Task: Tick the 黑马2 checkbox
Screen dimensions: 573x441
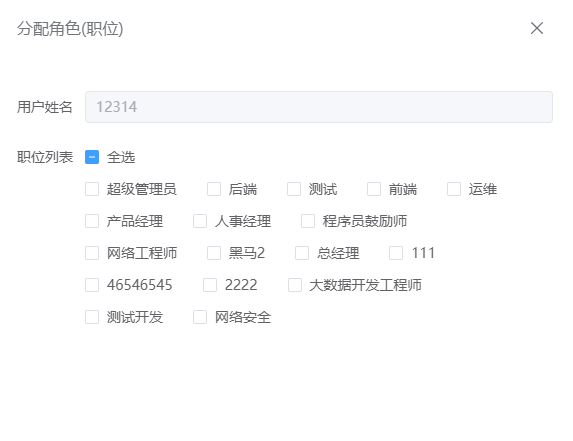Action: [214, 253]
